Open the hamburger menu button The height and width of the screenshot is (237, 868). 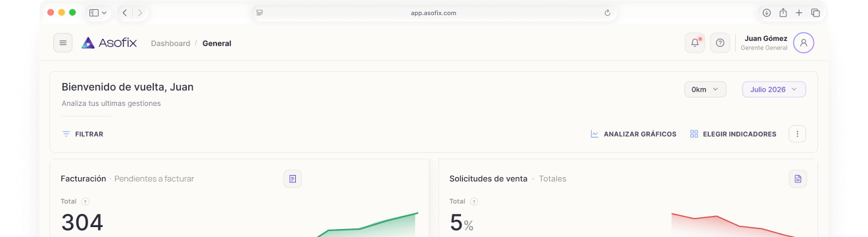click(63, 43)
